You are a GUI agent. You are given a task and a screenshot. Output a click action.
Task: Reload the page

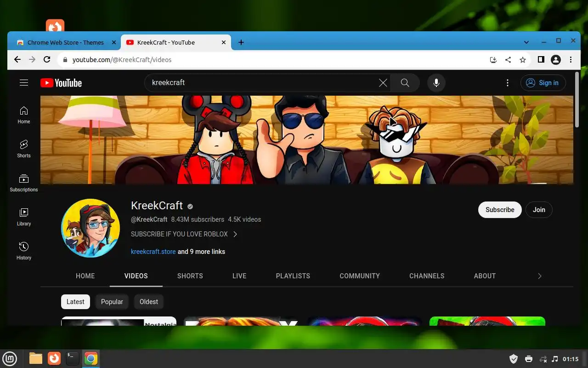[x=47, y=59]
